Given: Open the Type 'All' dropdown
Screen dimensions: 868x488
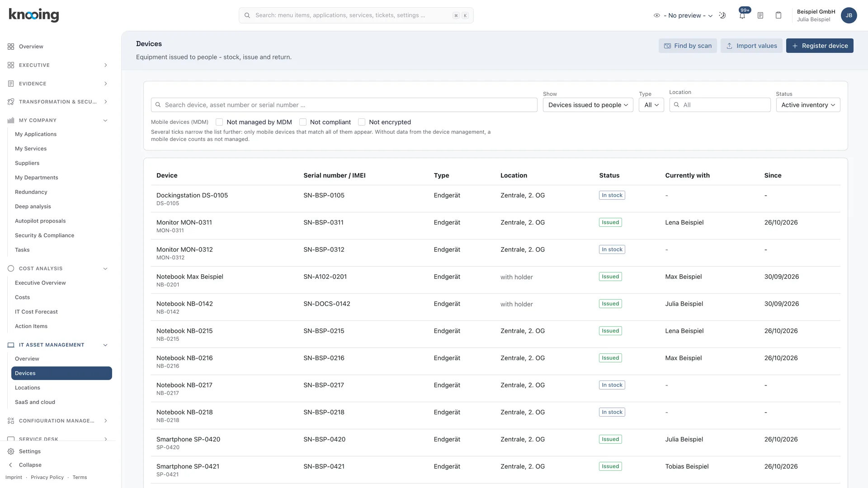Looking at the screenshot, I should coord(651,105).
